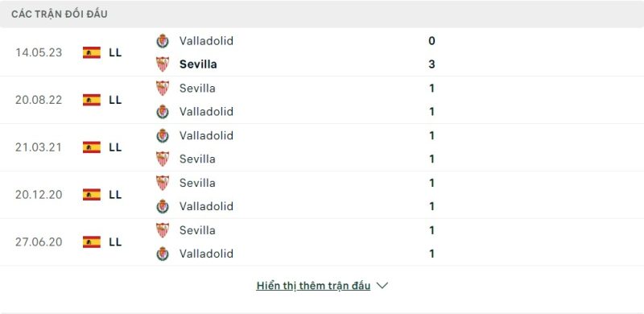Click Valladolid crest in 14.05.23 match
This screenshot has width=644, height=314.
tap(163, 41)
